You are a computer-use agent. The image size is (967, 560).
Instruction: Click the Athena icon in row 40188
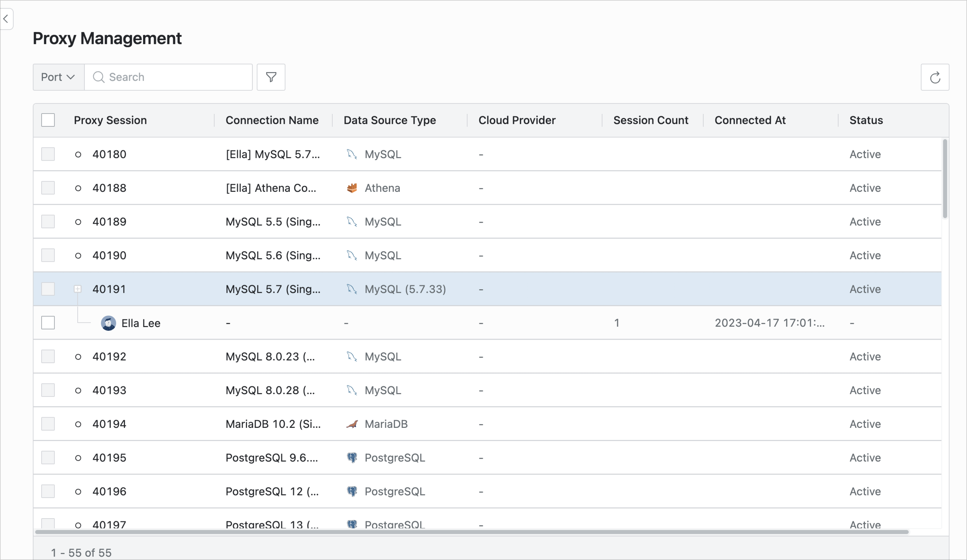(352, 188)
